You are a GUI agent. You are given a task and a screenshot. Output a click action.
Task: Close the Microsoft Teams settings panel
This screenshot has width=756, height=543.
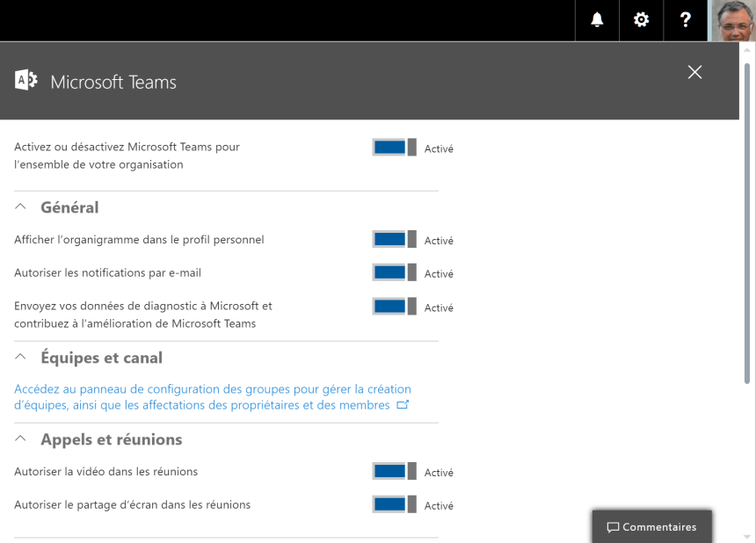(694, 72)
